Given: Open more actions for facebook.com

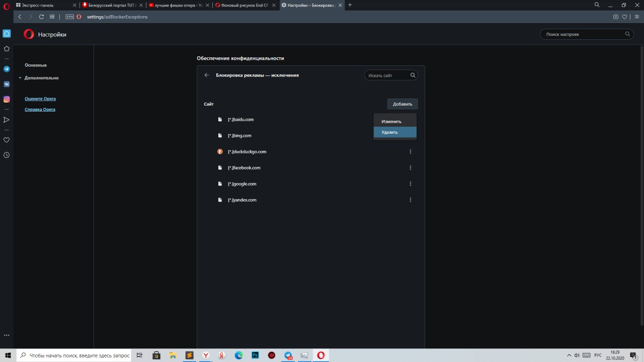Looking at the screenshot, I should click(x=411, y=168).
